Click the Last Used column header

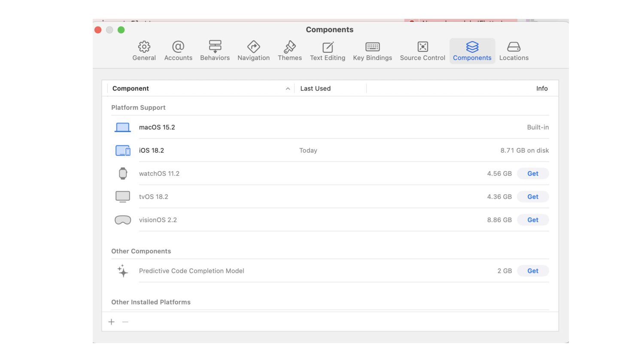click(x=316, y=88)
